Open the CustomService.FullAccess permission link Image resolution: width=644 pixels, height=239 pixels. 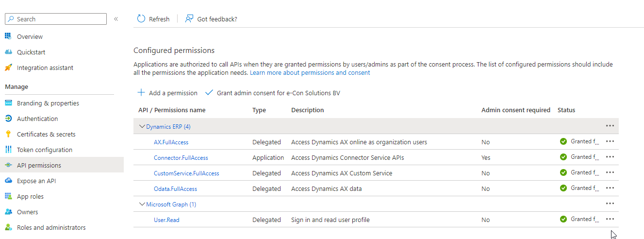click(x=186, y=173)
